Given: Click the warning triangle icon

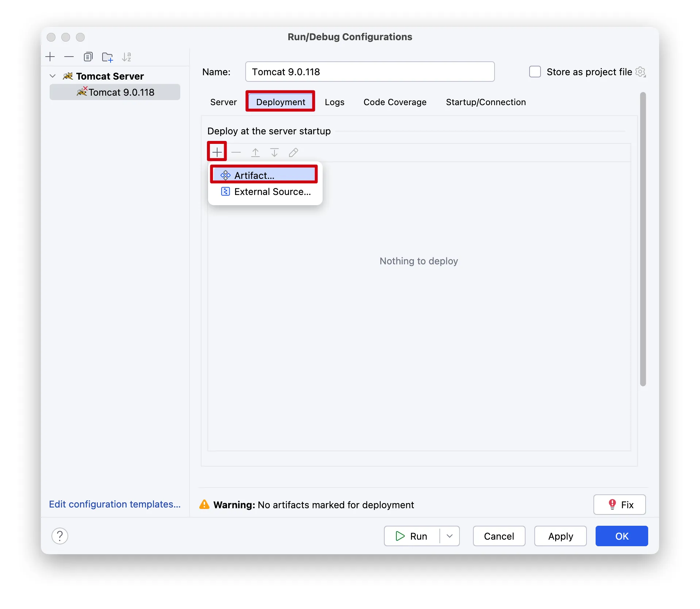Looking at the screenshot, I should tap(204, 504).
